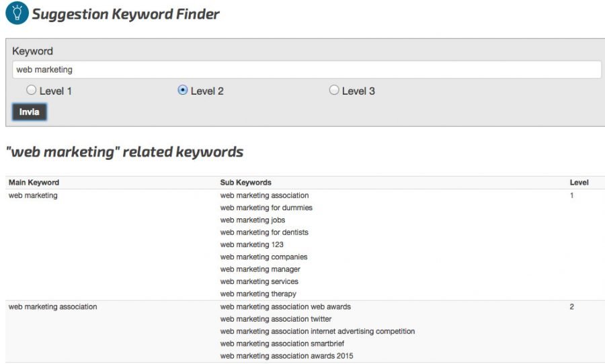
Task: Select 'web marketing jobs' sub keyword
Action: click(x=253, y=220)
